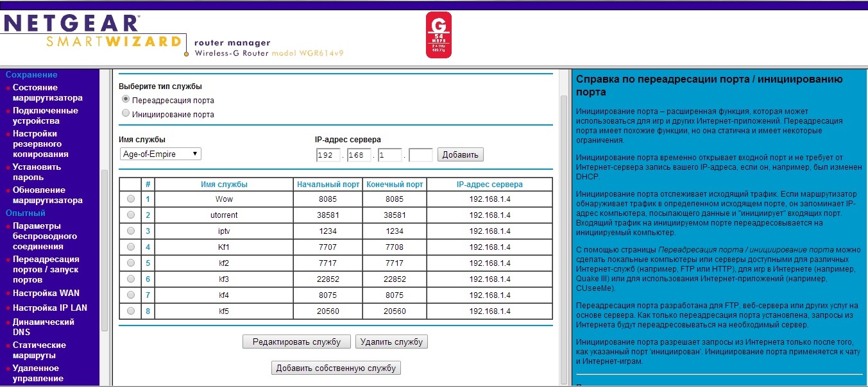Select the radio button for Kf1 row
The height and width of the screenshot is (387, 868).
pos(131,247)
